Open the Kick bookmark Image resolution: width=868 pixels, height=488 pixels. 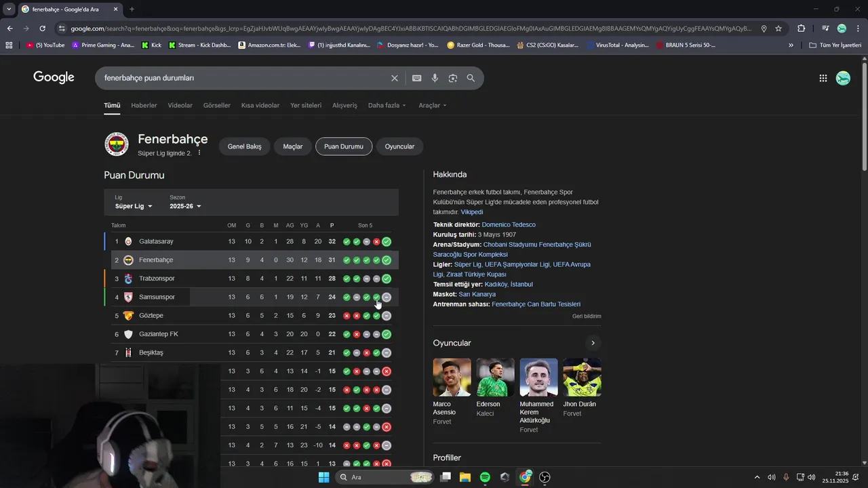(151, 45)
